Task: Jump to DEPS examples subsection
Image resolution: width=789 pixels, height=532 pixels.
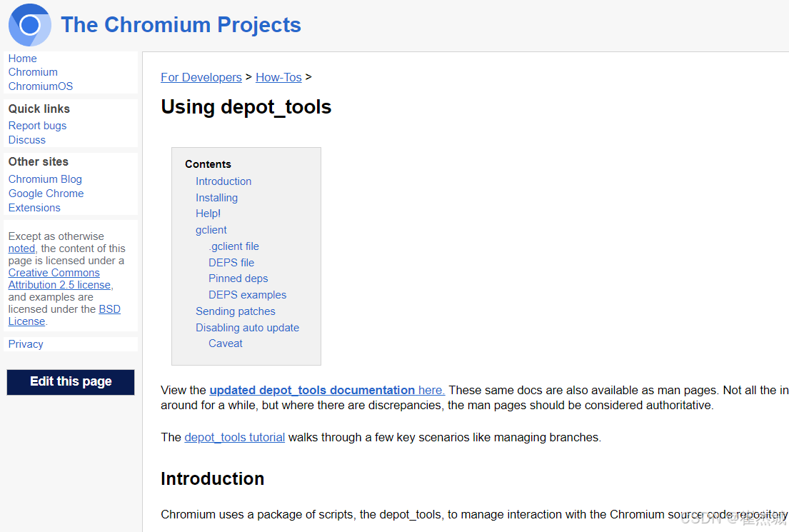Action: coord(247,295)
